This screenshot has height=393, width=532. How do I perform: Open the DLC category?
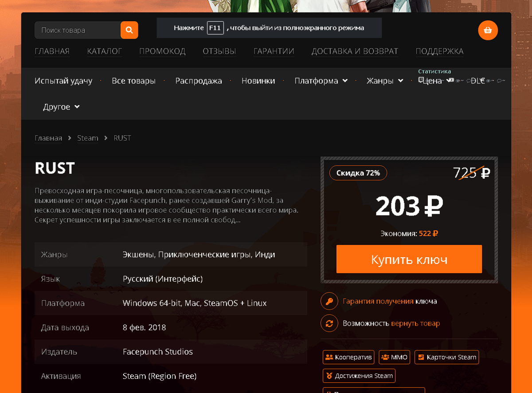click(478, 81)
